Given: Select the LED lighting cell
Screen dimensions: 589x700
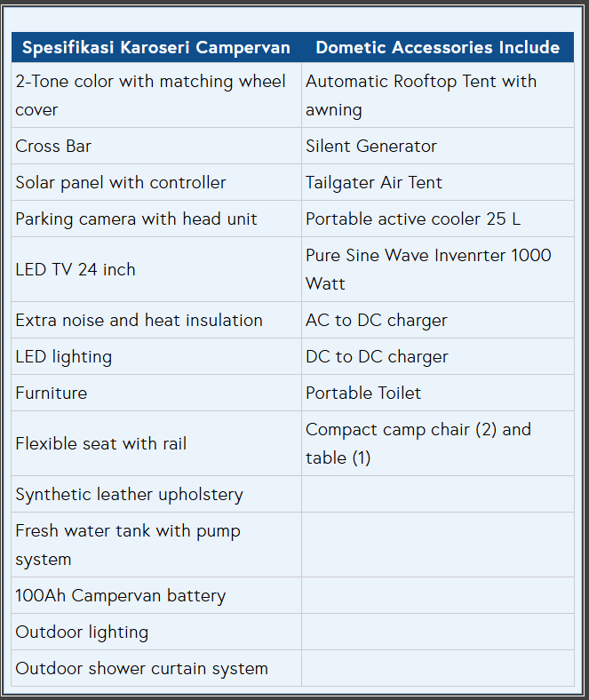Looking at the screenshot, I should (x=156, y=357).
